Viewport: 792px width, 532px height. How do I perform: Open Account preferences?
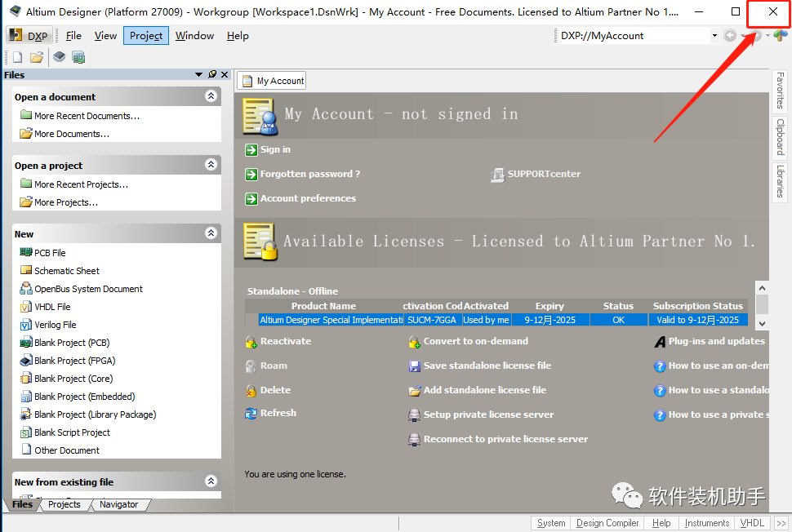(308, 198)
